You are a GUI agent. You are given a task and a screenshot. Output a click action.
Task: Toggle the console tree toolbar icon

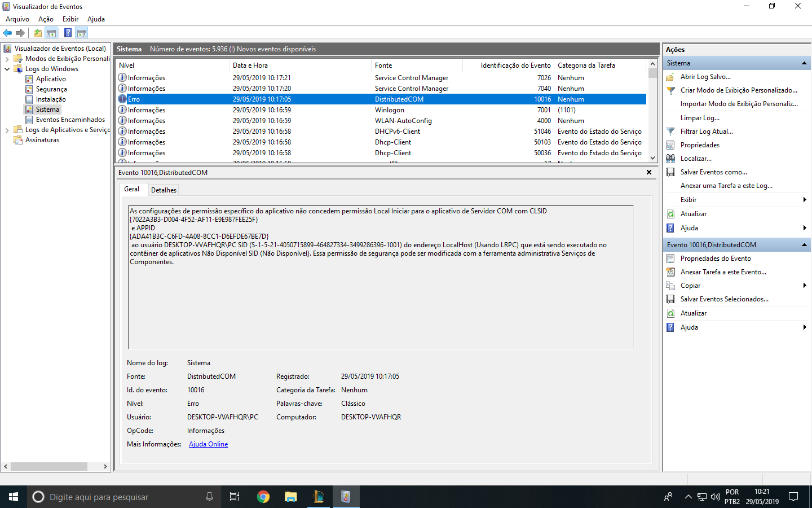51,33
